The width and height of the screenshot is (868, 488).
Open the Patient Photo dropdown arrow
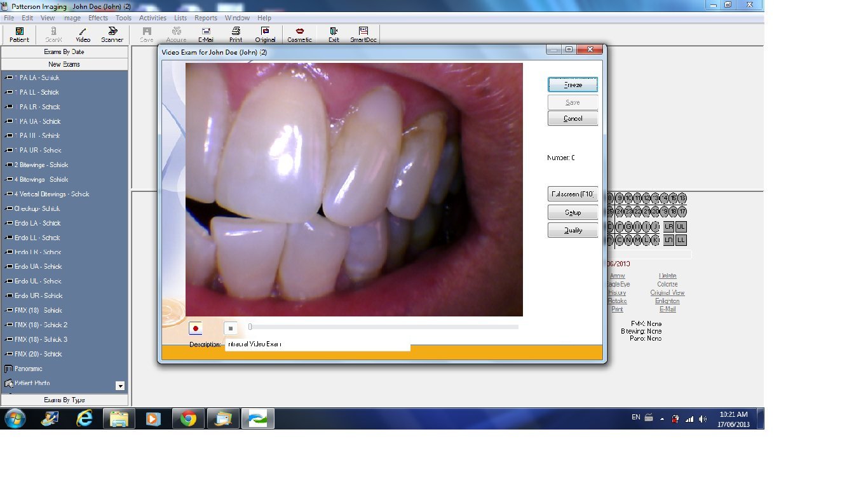pyautogui.click(x=119, y=385)
